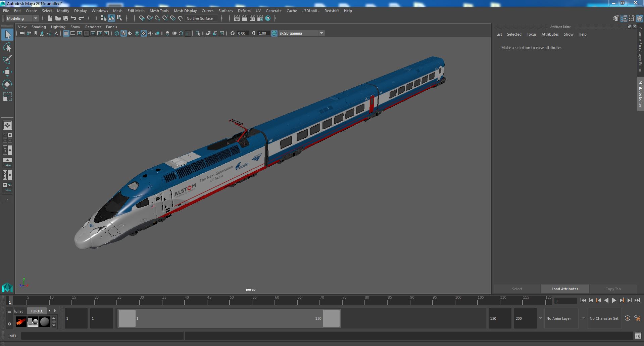Select the arrow Select tool

[7, 35]
